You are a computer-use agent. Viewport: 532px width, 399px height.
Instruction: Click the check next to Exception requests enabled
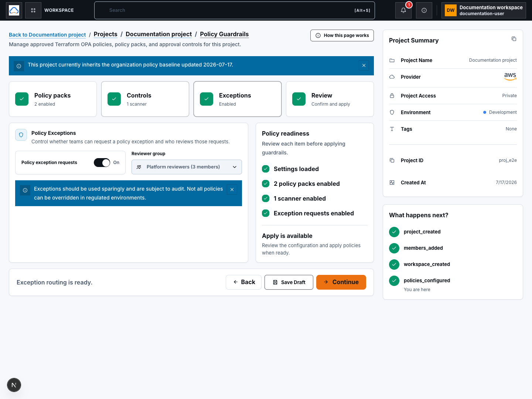pos(266,213)
